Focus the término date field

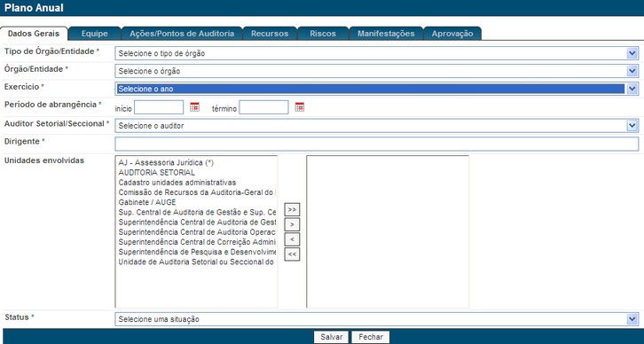tap(263, 107)
